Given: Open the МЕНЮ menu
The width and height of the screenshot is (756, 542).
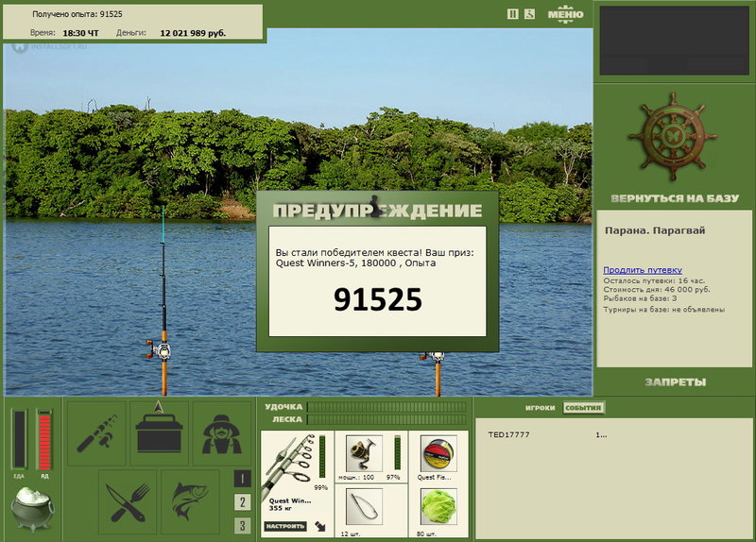Looking at the screenshot, I should tap(565, 14).
